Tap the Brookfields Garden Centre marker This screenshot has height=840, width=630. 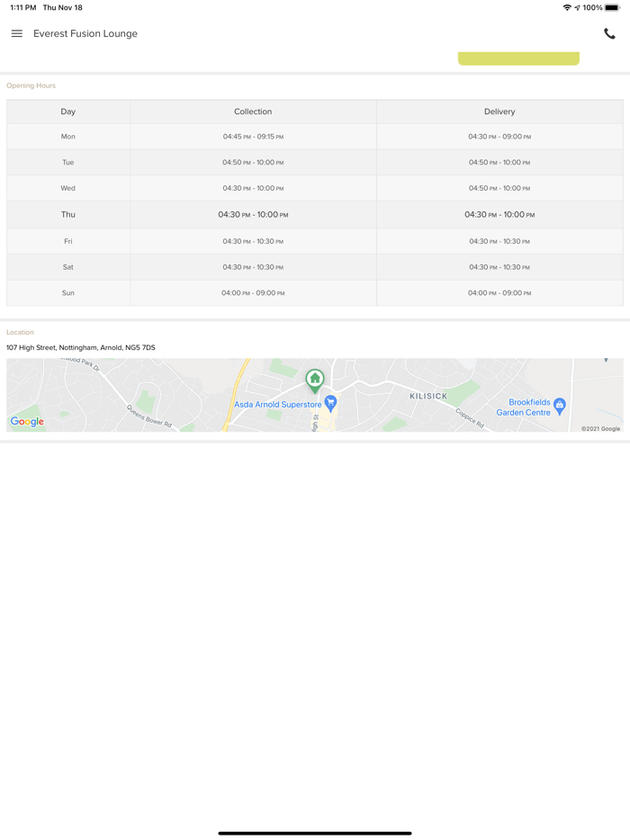click(x=560, y=405)
